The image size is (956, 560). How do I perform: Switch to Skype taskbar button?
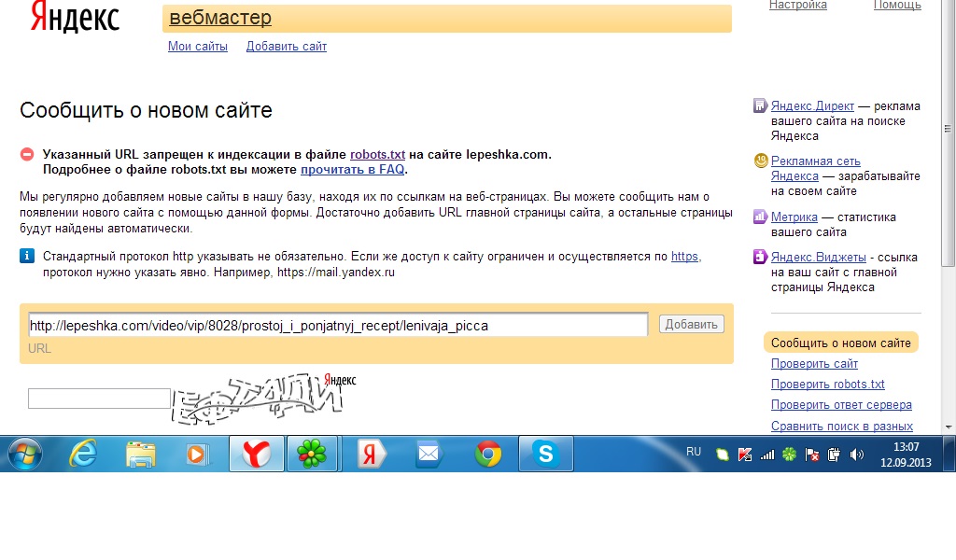point(545,454)
